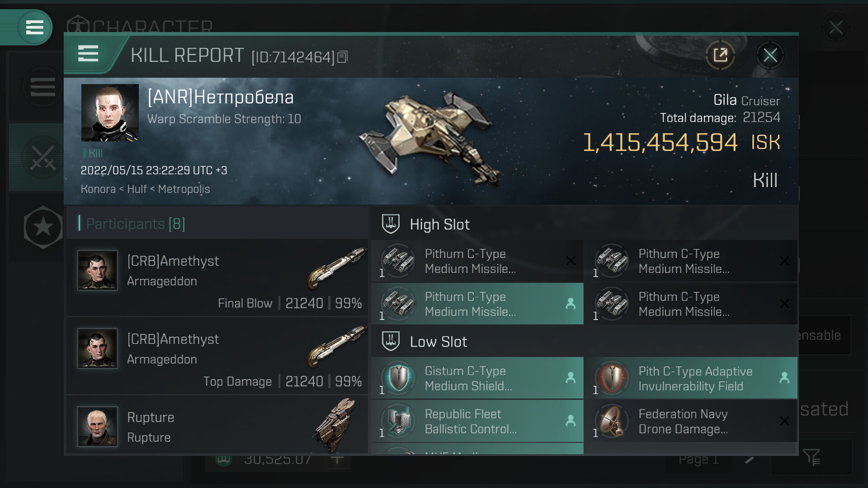
Task: Select the Amethyst Top Damage participant row
Action: [217, 356]
